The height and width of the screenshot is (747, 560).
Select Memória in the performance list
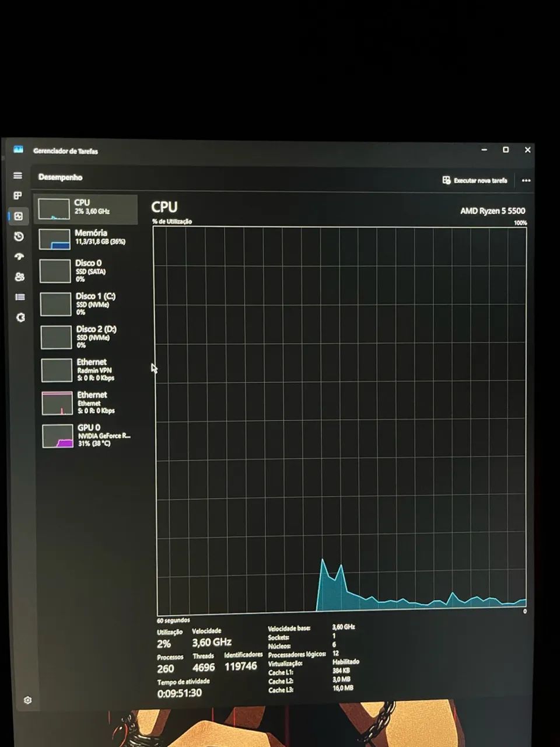pos(86,238)
